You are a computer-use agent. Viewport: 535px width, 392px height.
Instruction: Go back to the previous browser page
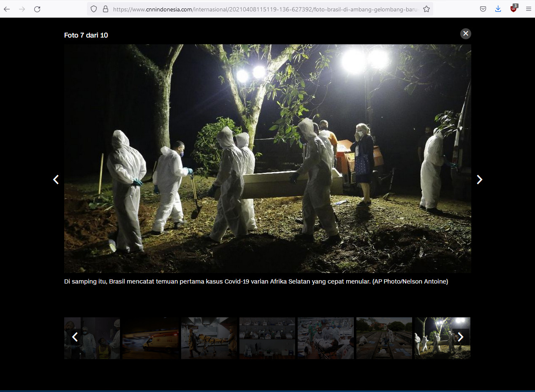click(x=7, y=9)
